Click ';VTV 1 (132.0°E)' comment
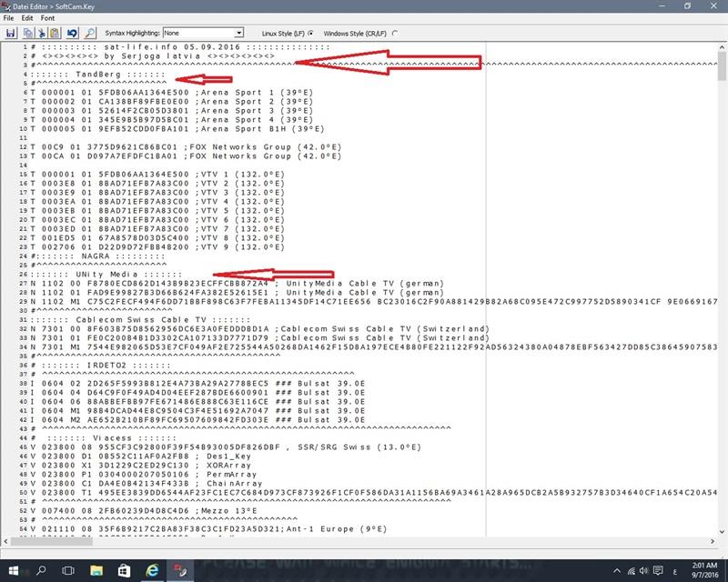This screenshot has width=728, height=582. 239,175
